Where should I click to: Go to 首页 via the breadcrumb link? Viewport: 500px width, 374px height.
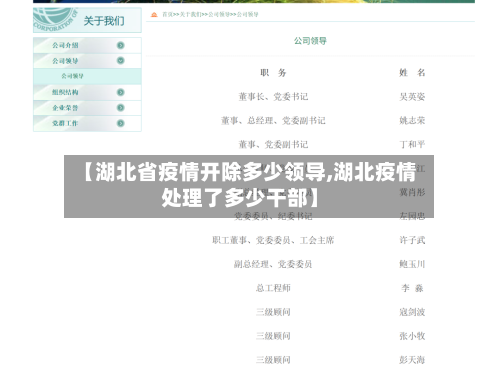[167, 14]
